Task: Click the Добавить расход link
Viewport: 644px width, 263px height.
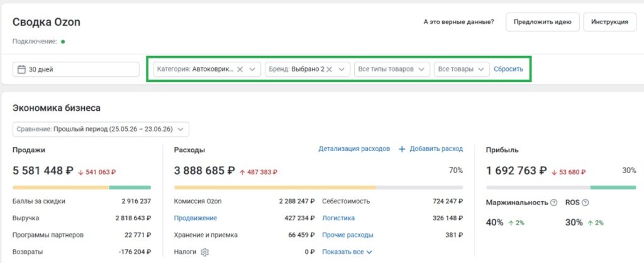Action: (436, 148)
